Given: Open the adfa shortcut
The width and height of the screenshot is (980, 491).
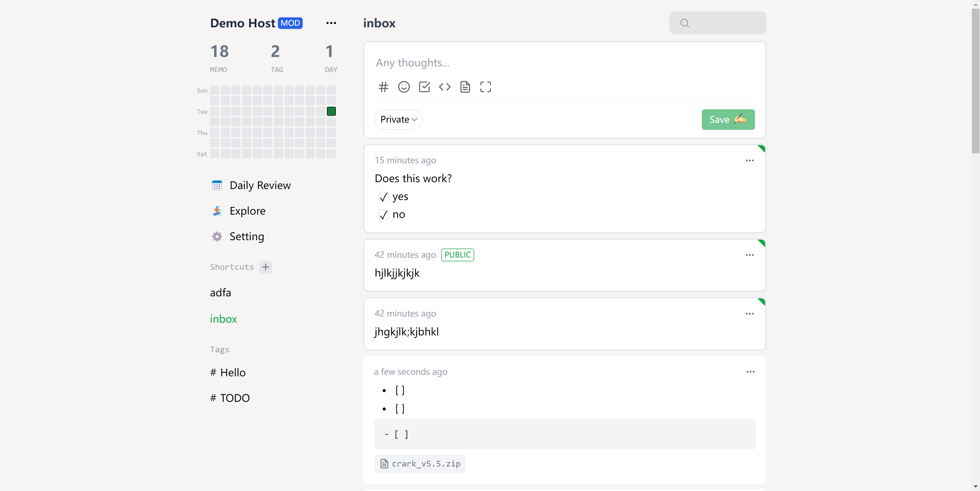Looking at the screenshot, I should (221, 293).
